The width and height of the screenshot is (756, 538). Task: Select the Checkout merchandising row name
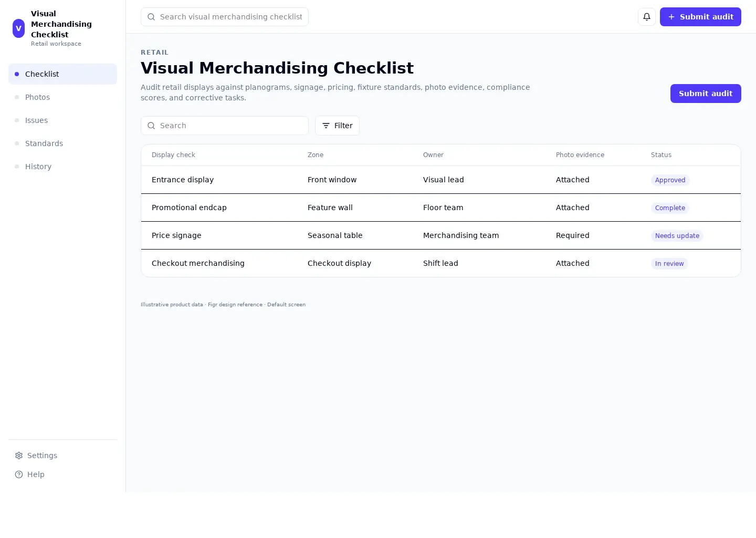point(198,263)
